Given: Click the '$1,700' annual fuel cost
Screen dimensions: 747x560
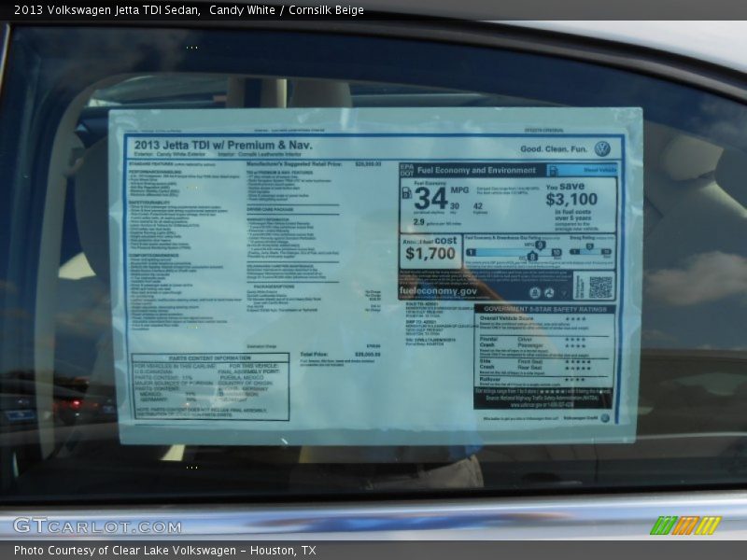Looking at the screenshot, I should pyautogui.click(x=430, y=253).
